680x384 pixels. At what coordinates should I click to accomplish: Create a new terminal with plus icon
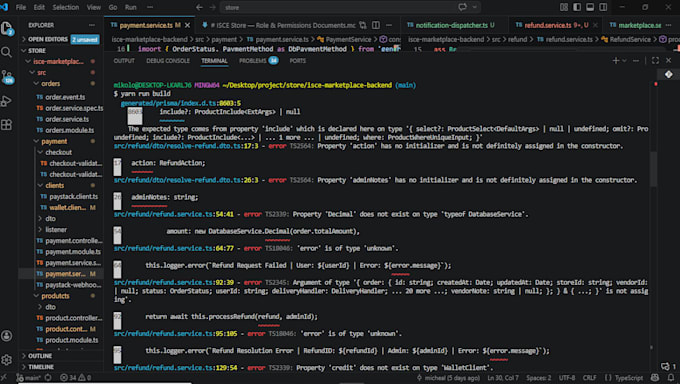615,61
